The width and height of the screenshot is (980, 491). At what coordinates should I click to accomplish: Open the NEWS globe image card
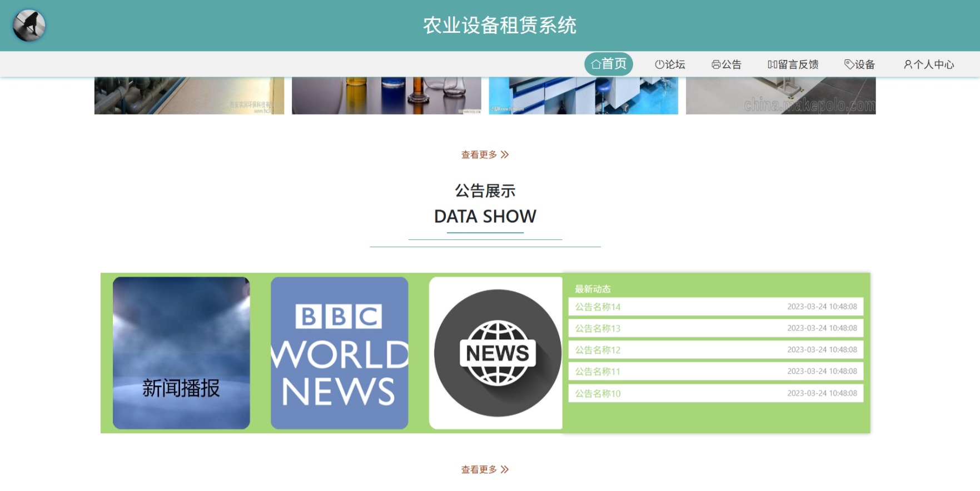click(x=496, y=353)
